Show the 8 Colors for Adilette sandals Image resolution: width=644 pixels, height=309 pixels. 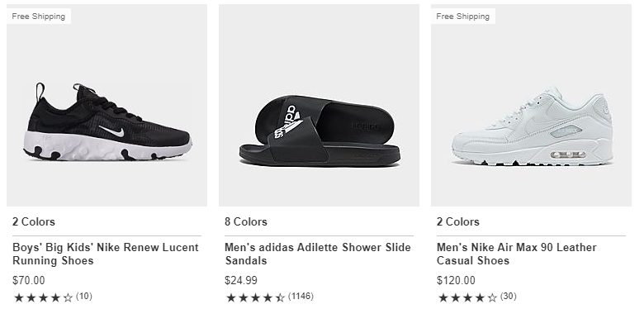coord(246,222)
